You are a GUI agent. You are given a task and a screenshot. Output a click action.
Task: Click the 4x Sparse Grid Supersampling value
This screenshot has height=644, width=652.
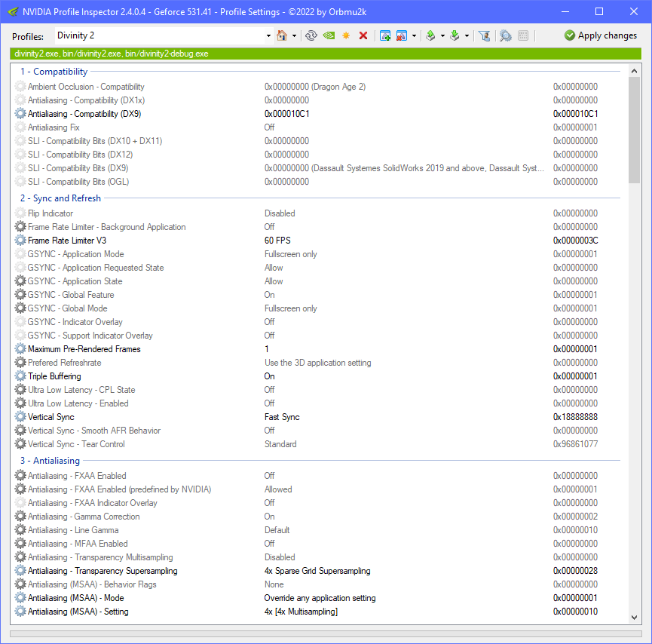317,571
